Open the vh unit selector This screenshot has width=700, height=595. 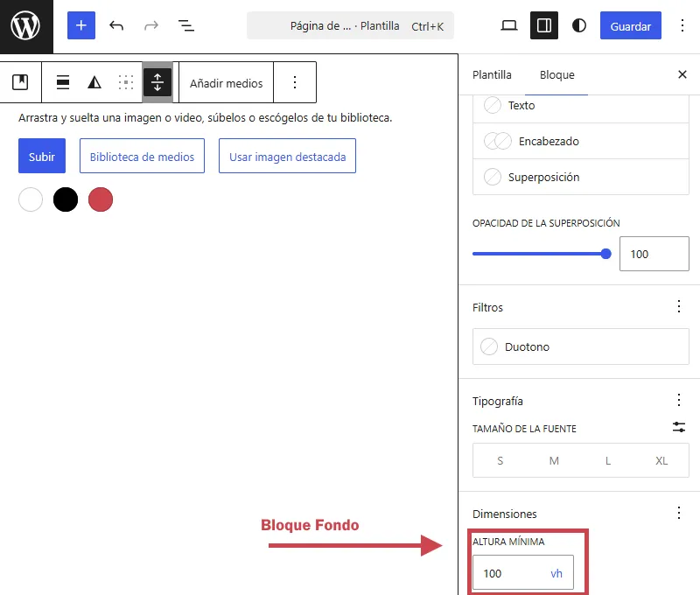[x=556, y=573]
